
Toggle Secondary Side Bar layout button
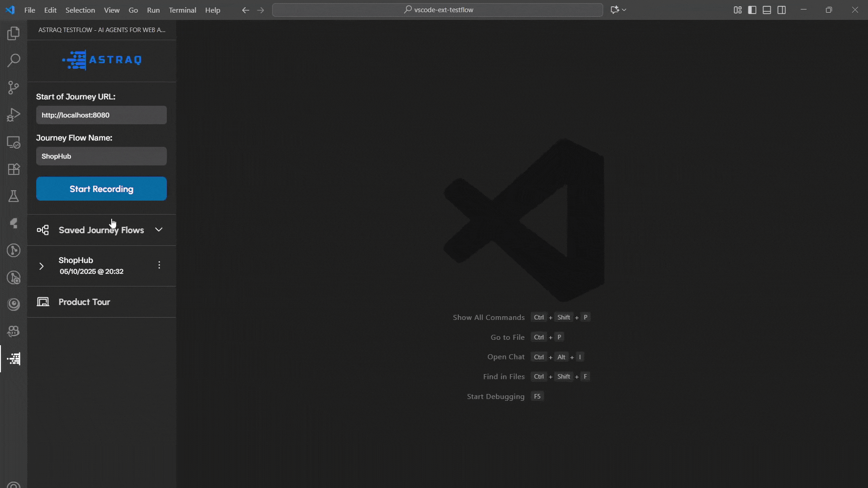[782, 10]
